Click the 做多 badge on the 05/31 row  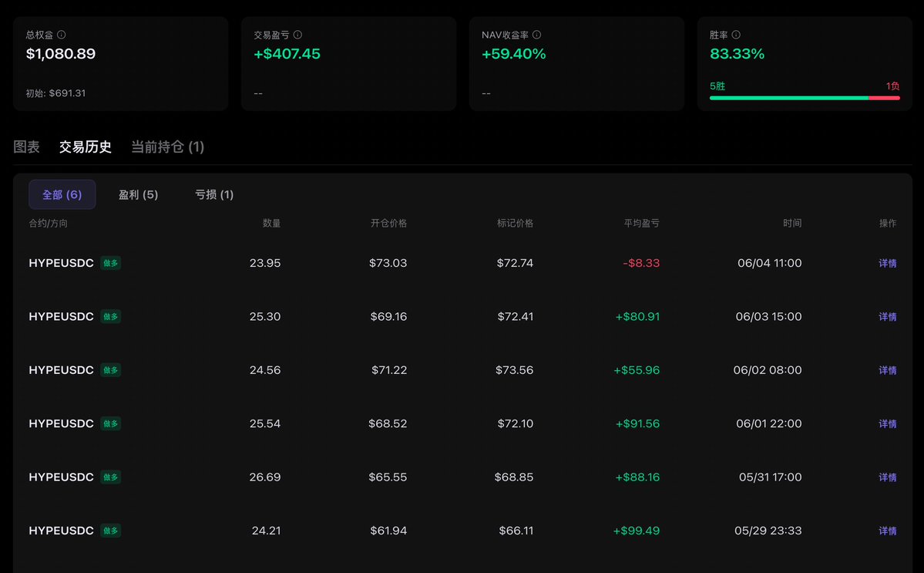tap(110, 477)
